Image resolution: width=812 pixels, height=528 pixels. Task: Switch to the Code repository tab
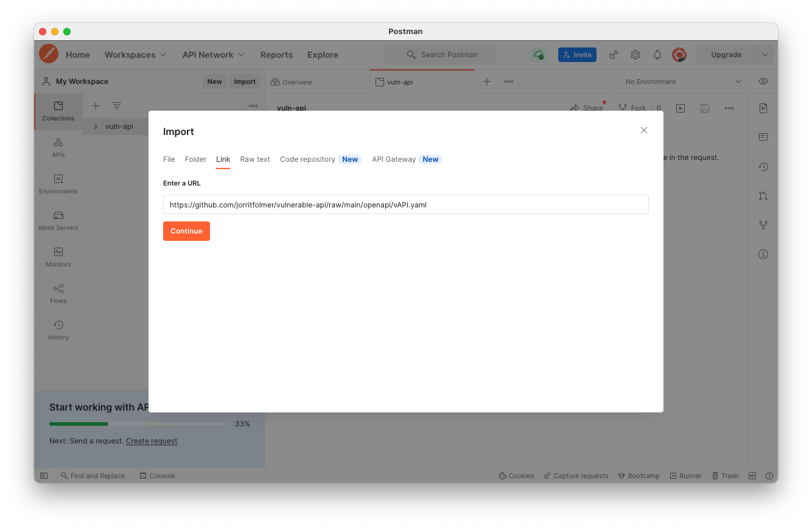click(321, 159)
